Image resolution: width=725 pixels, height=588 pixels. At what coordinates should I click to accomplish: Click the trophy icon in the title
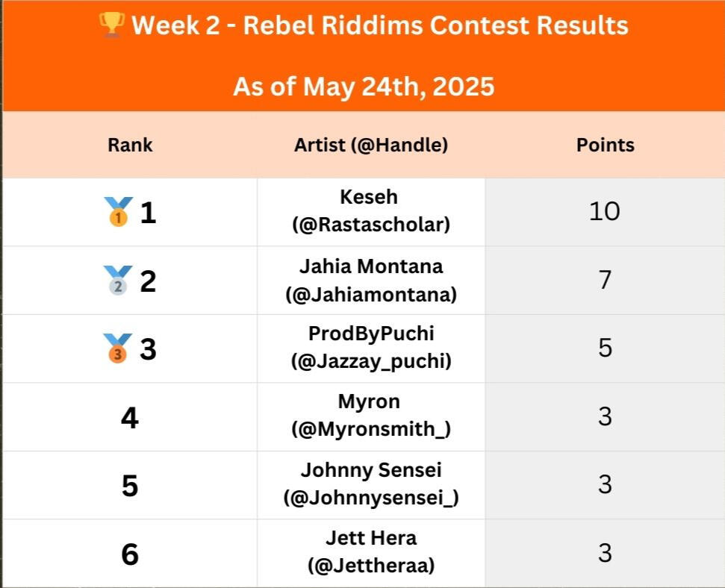112,25
